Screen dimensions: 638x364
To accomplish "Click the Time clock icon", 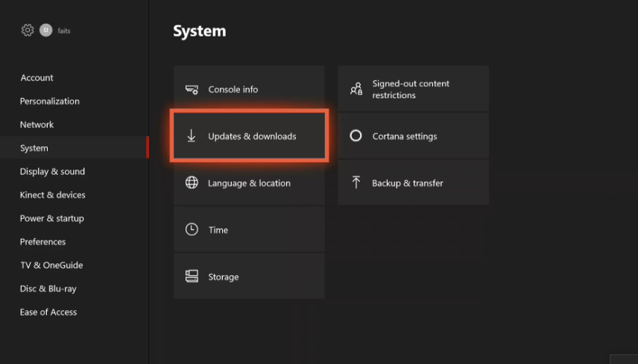I will (192, 229).
